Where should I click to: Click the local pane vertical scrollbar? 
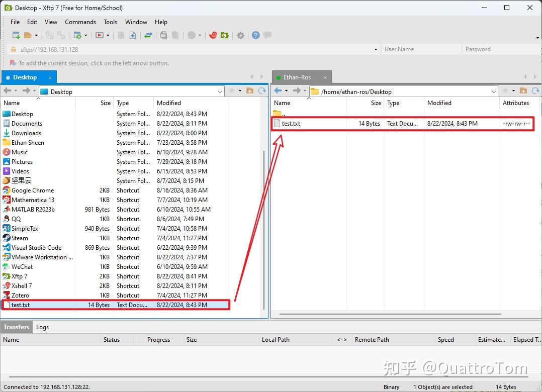click(x=264, y=230)
